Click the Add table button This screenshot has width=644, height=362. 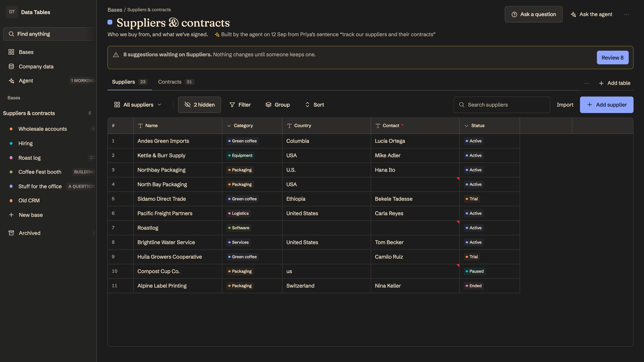[614, 83]
